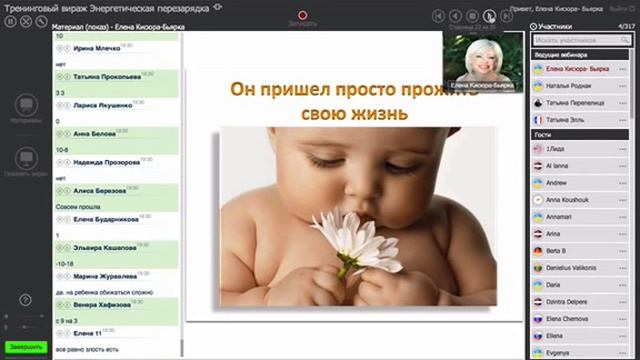The height and width of the screenshot is (360, 640).
Task: Open info for Эльвира Кашапова's message
Action: (67, 248)
